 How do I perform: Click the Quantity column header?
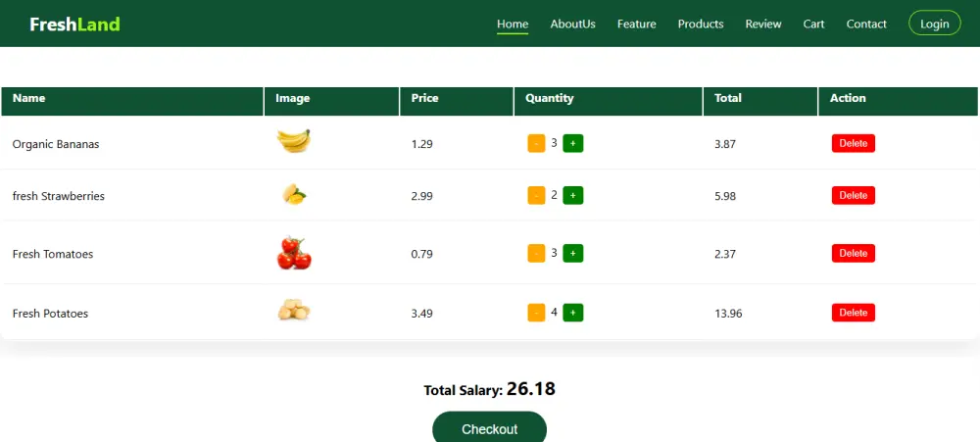coord(609,101)
